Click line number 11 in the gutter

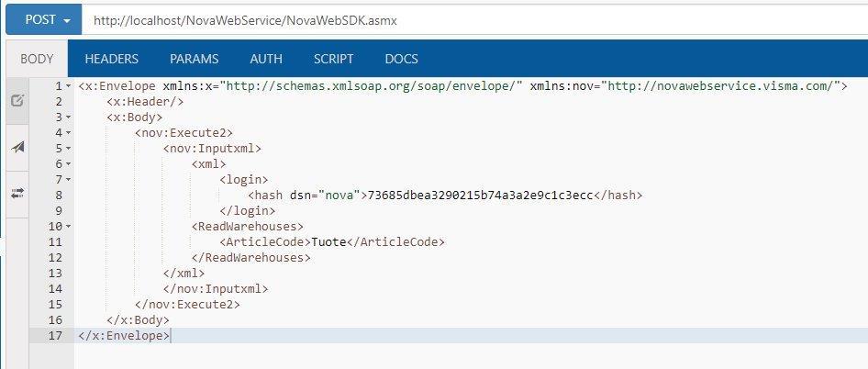55,241
